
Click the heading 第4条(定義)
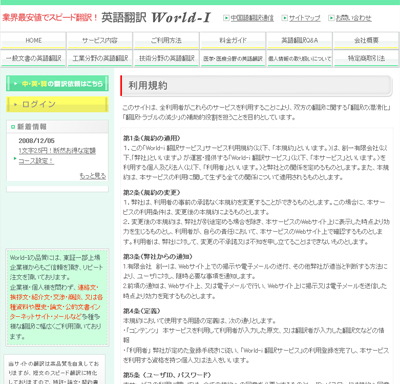[142, 311]
